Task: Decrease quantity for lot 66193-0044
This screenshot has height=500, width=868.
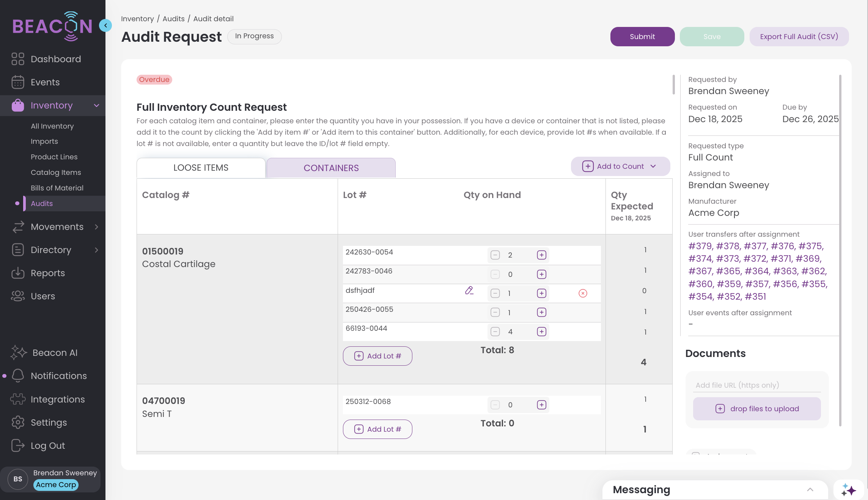Action: coord(495,332)
